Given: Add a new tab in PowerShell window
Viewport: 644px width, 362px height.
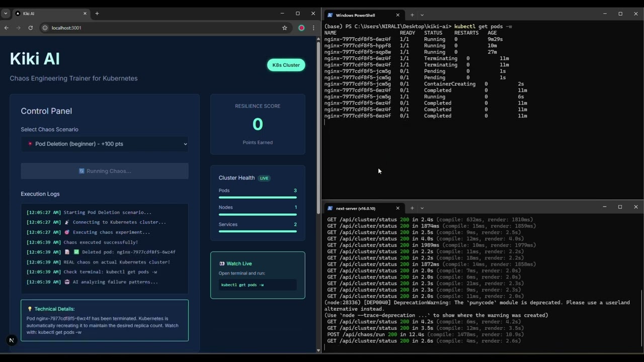Looking at the screenshot, I should (412, 15).
